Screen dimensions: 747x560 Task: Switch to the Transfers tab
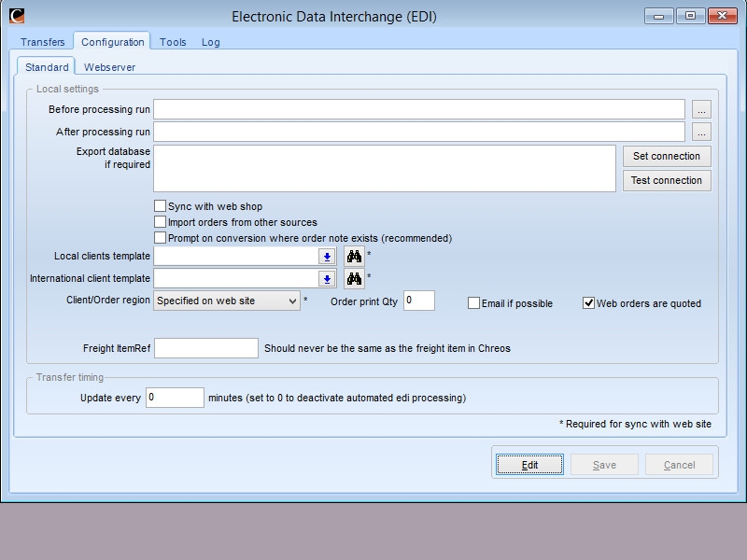click(x=42, y=42)
